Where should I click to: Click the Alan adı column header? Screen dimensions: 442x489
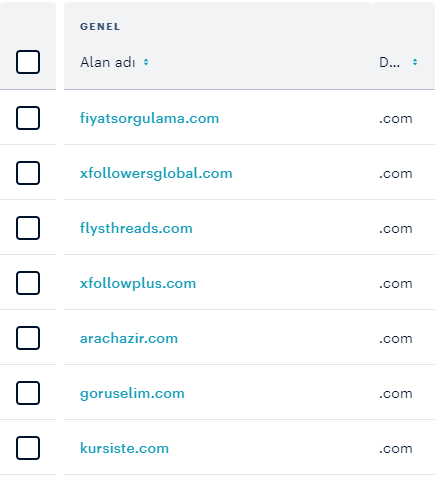(x=107, y=62)
